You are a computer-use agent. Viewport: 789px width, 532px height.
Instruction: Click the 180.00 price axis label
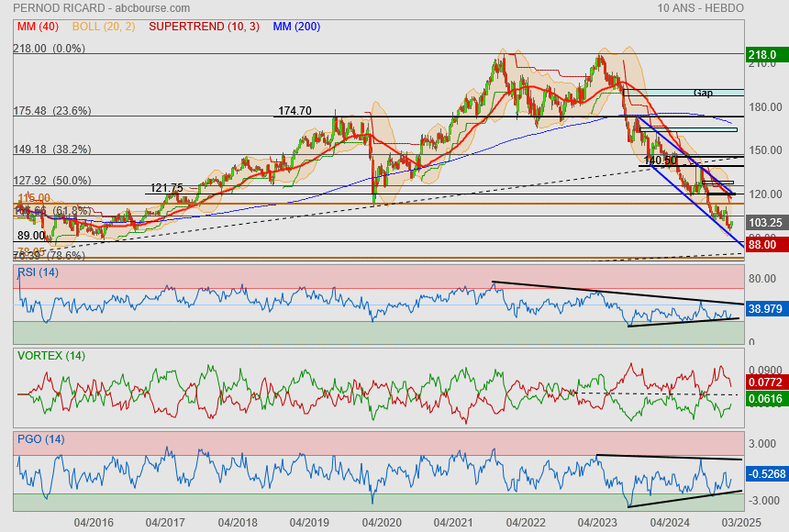(765, 107)
